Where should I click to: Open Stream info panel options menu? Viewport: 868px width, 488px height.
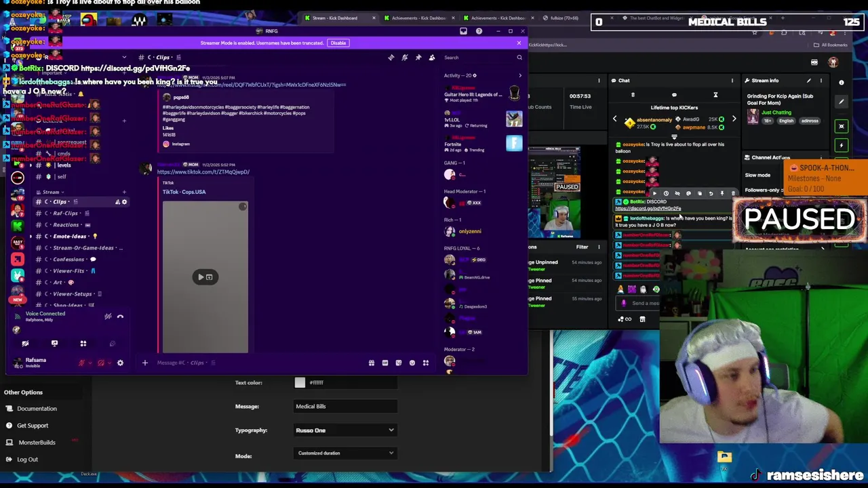821,81
